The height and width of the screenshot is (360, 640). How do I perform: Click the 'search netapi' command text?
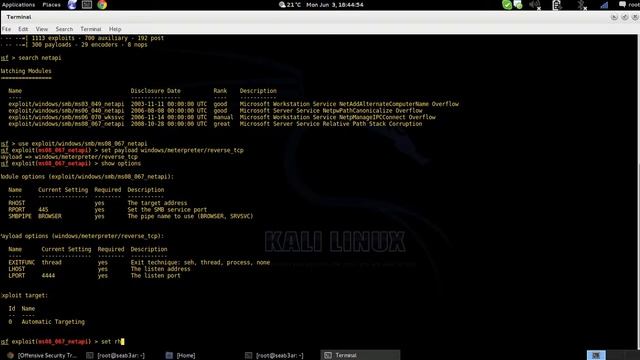[40, 58]
